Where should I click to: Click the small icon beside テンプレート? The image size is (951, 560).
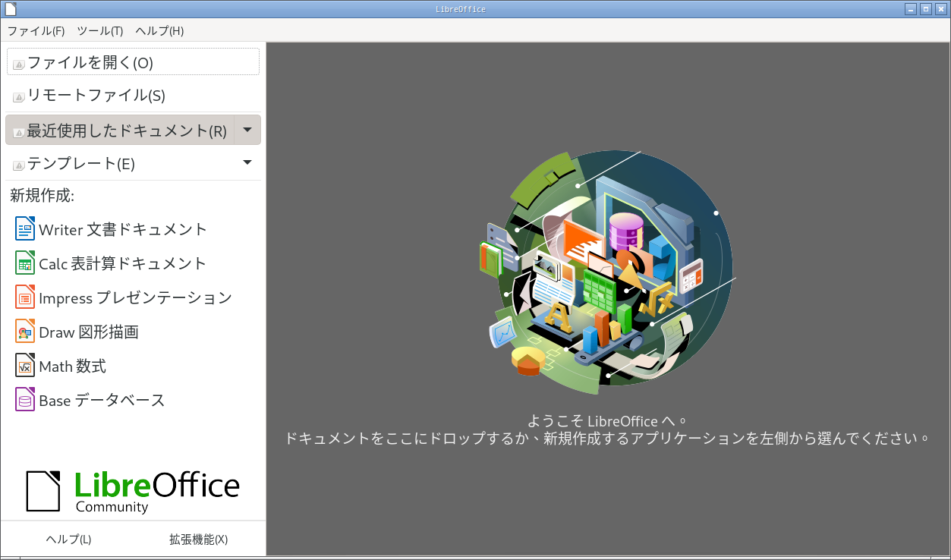19,165
